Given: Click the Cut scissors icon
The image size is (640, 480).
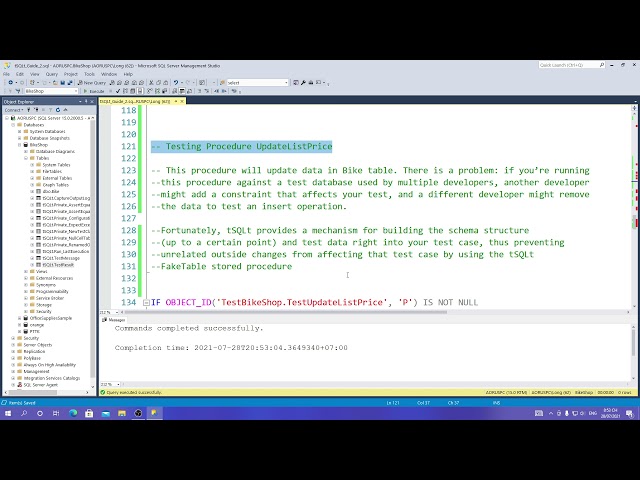Looking at the screenshot, I should tap(151, 82).
